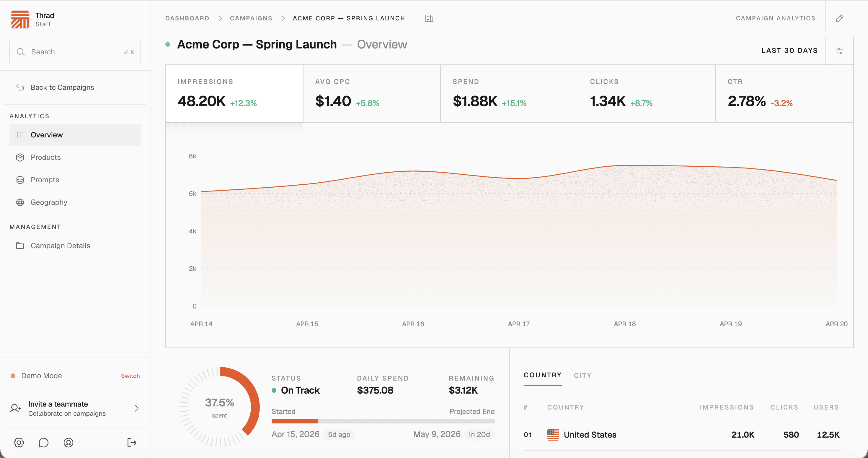Open the user profile icon
Screen dimensions: 868x458
(x=68, y=442)
